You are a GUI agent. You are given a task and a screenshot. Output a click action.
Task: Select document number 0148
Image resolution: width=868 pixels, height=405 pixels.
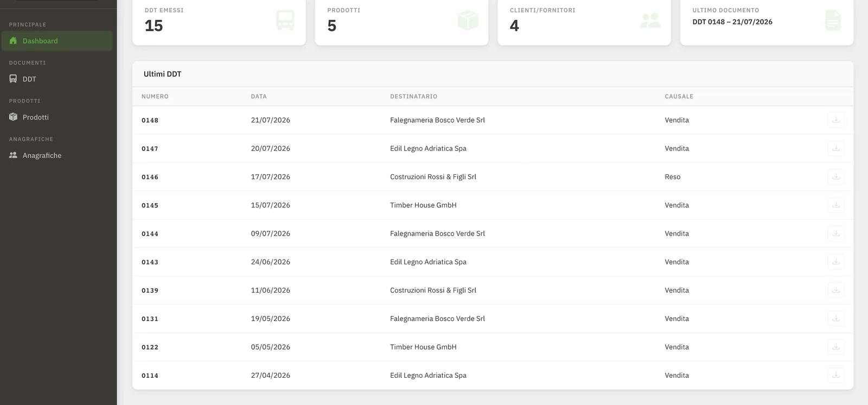click(x=150, y=121)
